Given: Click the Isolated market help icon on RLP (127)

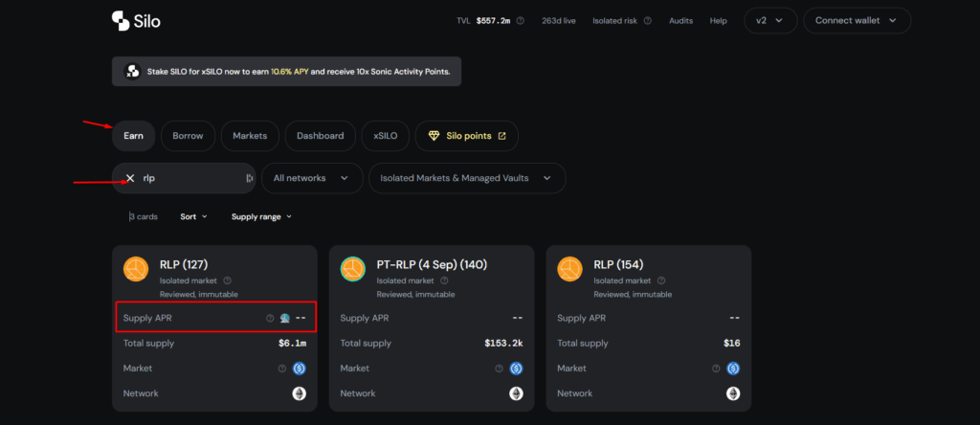Looking at the screenshot, I should coord(227,280).
